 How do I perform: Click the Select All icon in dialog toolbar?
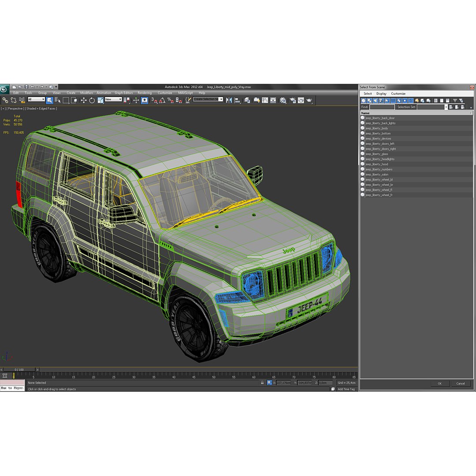pos(436,100)
